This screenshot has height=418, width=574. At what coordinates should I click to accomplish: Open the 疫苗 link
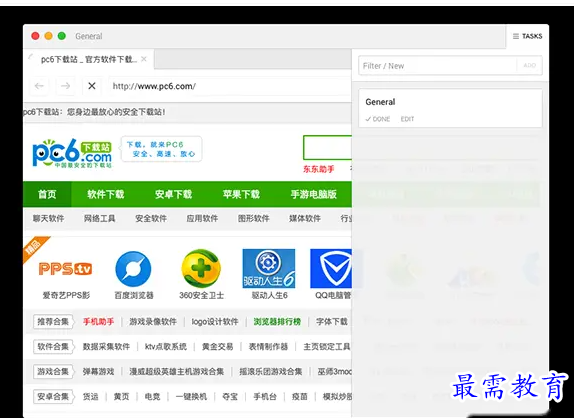click(299, 396)
